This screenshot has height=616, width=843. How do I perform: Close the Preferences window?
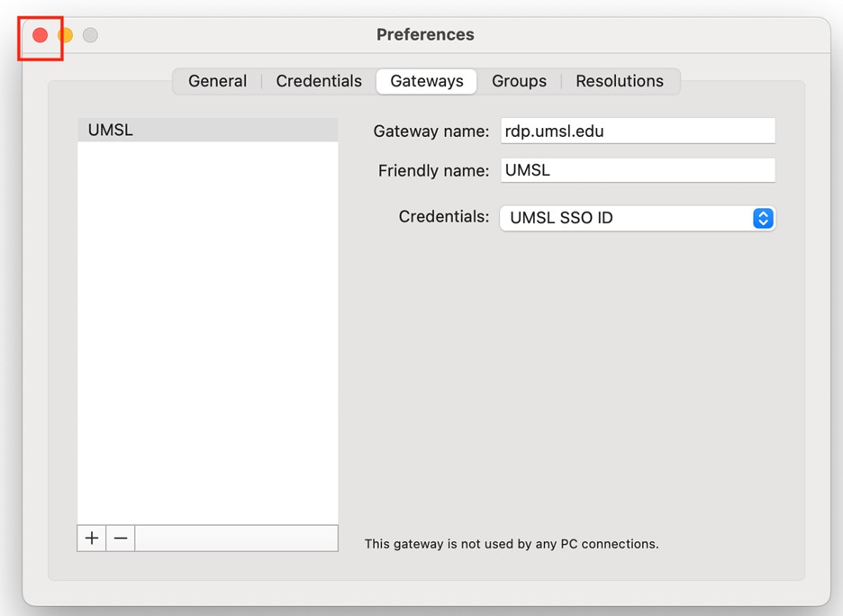coord(41,35)
